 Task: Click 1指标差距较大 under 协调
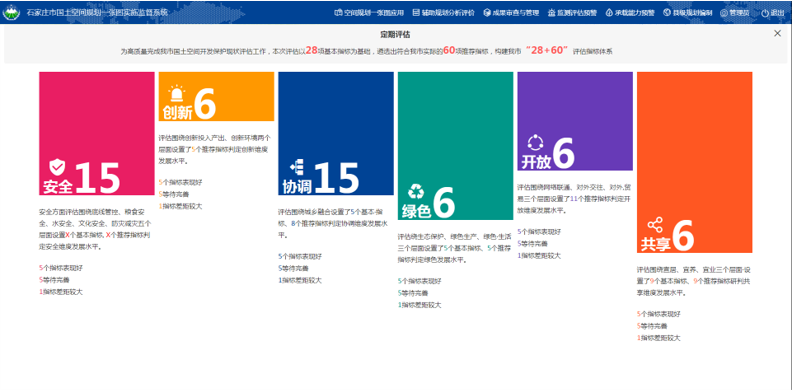point(300,280)
